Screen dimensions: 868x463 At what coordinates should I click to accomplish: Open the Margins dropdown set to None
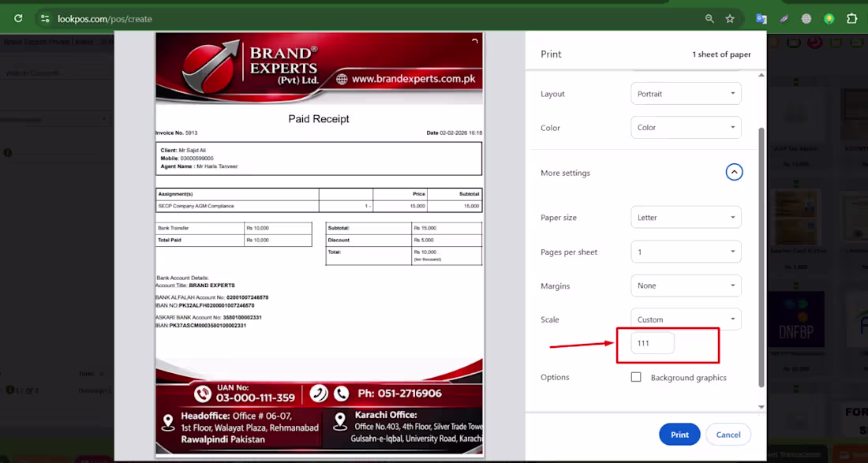pyautogui.click(x=686, y=286)
